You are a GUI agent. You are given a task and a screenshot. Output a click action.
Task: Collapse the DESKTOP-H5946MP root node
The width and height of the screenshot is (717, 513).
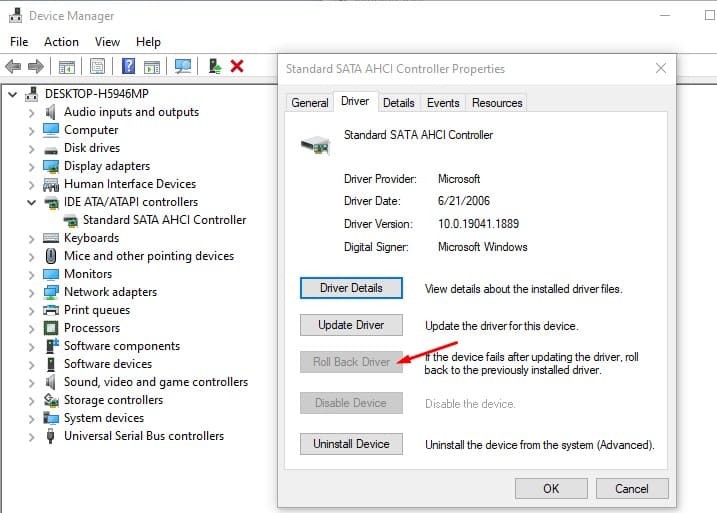tap(13, 95)
